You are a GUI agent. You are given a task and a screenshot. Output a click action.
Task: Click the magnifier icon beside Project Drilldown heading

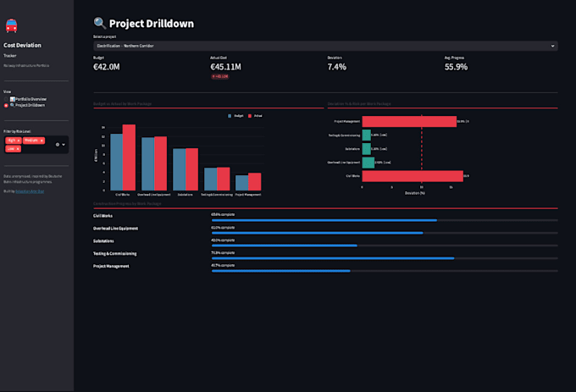(100, 23)
